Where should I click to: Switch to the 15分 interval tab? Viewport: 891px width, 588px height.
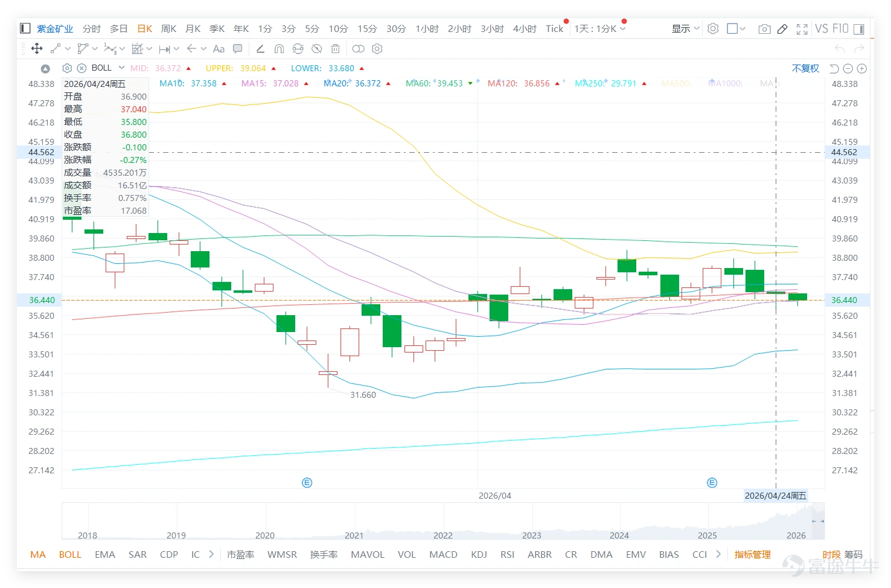367,28
